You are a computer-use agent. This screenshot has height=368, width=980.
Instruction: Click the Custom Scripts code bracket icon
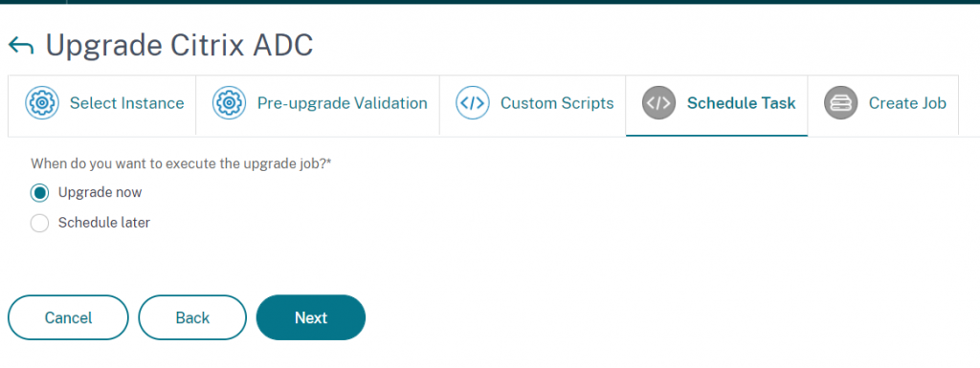coord(473,103)
